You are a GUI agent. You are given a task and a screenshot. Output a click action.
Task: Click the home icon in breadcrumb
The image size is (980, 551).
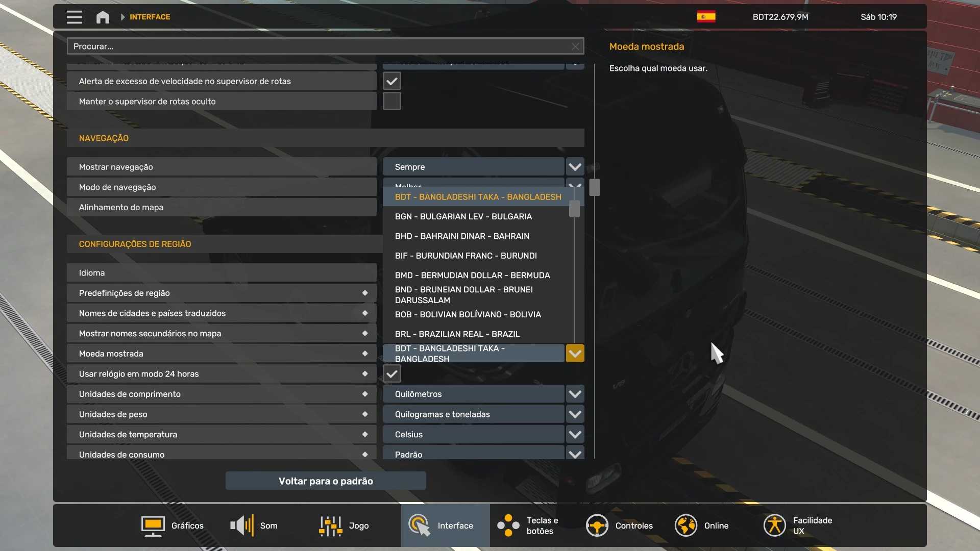tap(103, 17)
